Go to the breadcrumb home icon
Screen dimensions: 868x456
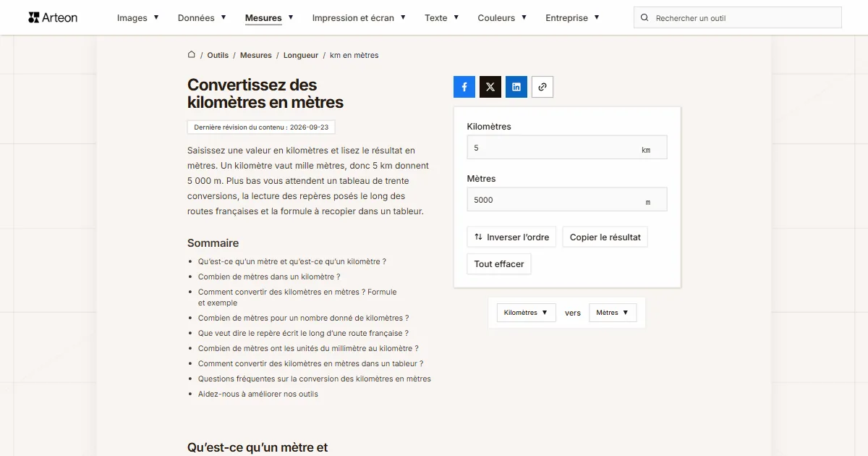click(192, 55)
